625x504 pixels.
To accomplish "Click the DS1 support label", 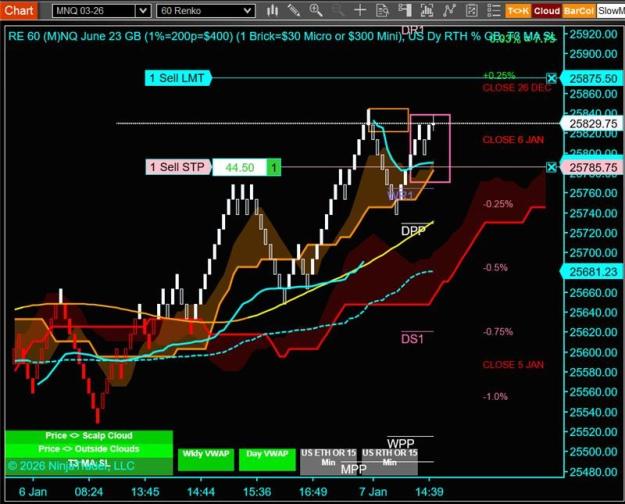I will coord(413,339).
